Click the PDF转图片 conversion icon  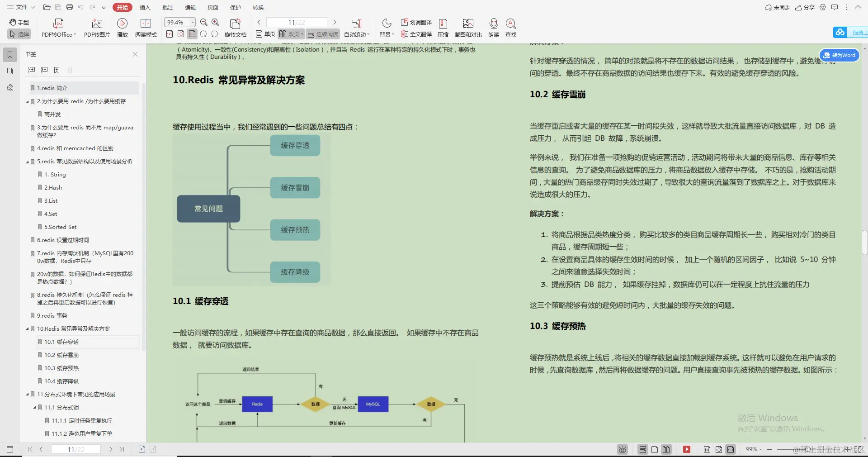(x=96, y=27)
